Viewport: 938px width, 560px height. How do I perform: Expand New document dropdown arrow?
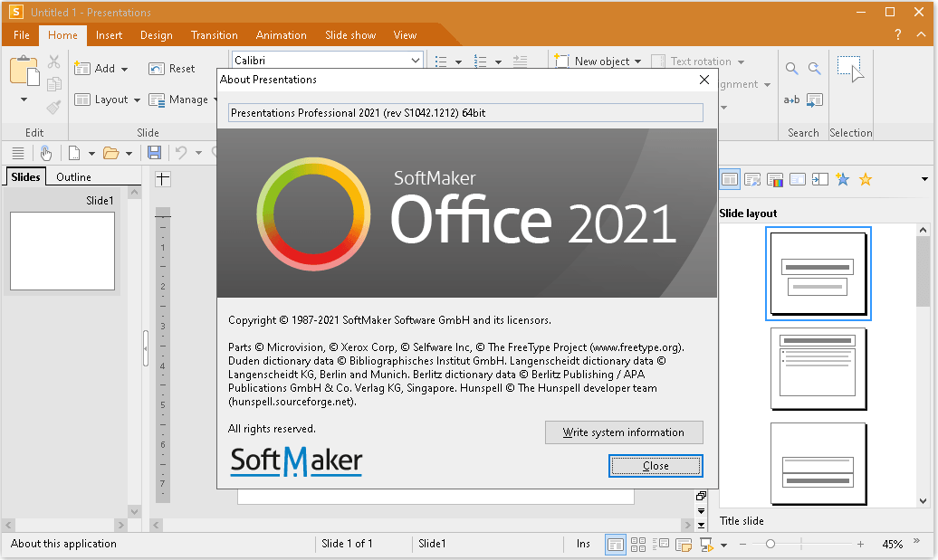[x=91, y=154]
